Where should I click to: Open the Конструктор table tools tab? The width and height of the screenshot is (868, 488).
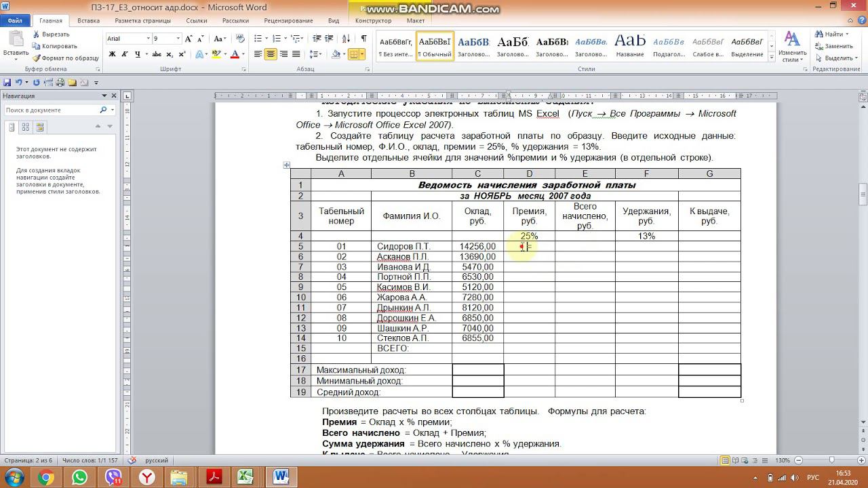373,21
